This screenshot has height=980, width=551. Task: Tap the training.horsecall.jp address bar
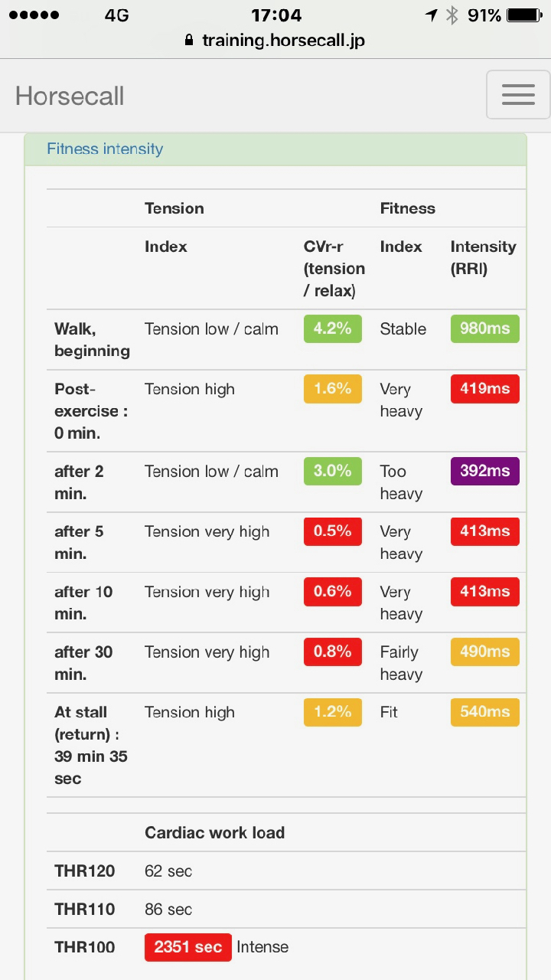pos(275,41)
